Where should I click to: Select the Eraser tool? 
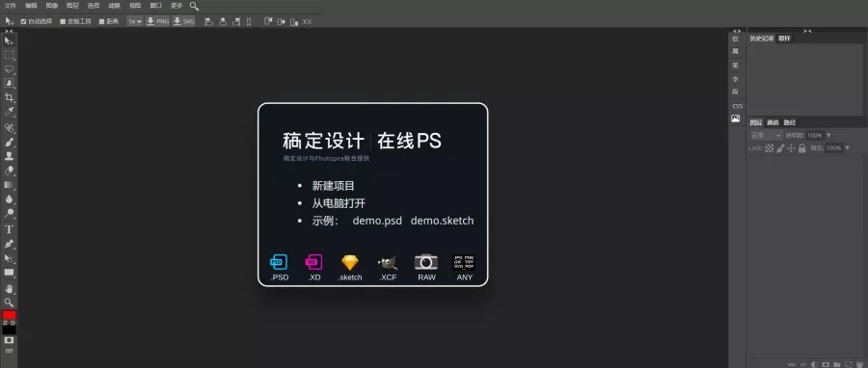coord(9,171)
